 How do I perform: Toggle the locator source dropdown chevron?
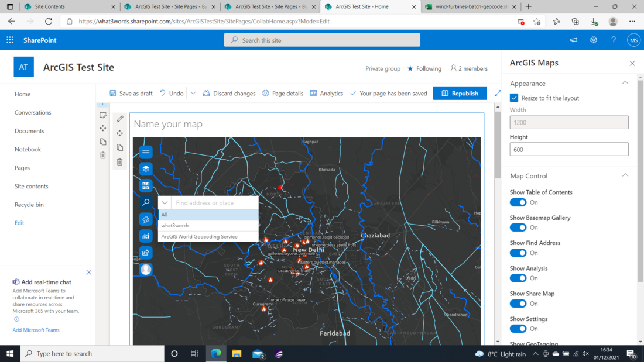pyautogui.click(x=165, y=202)
